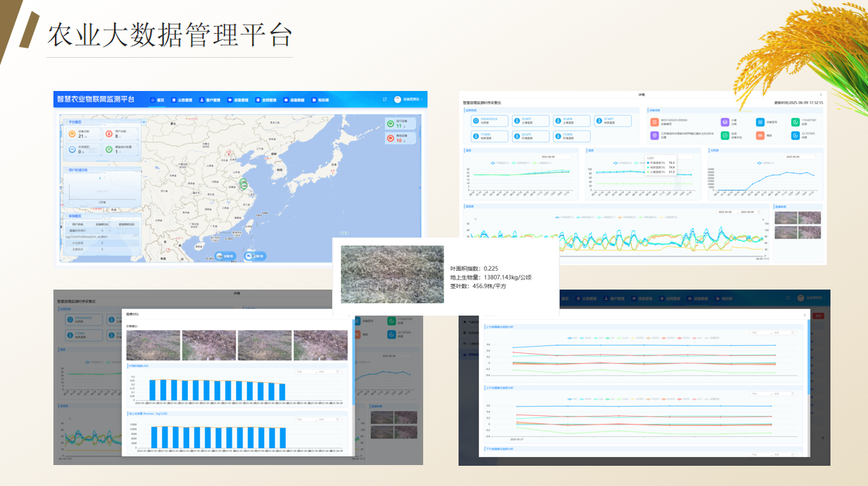Close the 详情 detail dialog in the monitoring window
This screenshot has height=486, width=868.
pos(820,95)
